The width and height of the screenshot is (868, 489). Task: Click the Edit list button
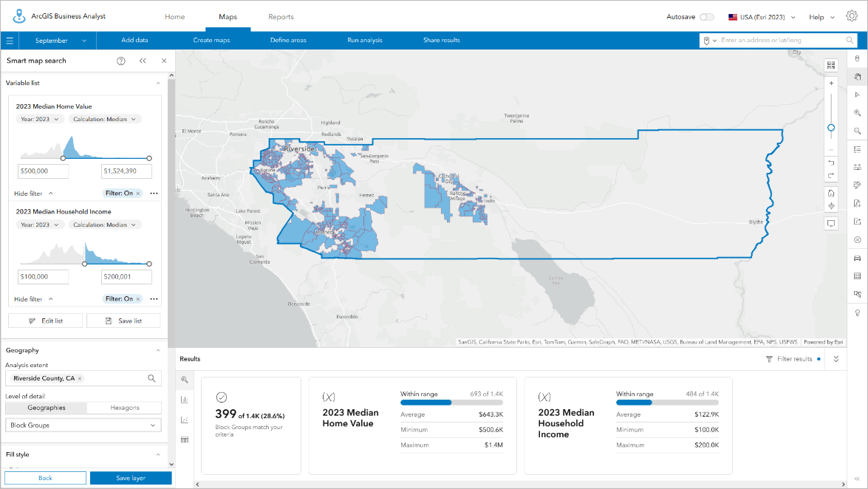[x=45, y=320]
